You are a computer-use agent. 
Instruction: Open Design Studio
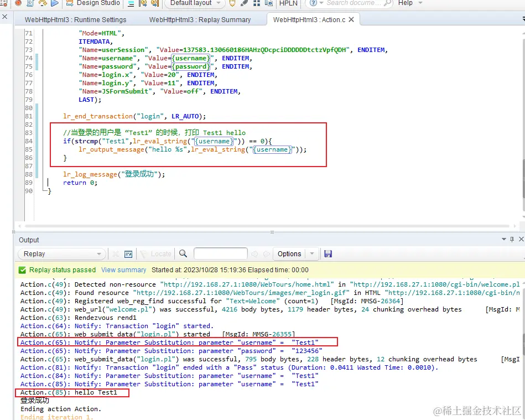(93, 3)
